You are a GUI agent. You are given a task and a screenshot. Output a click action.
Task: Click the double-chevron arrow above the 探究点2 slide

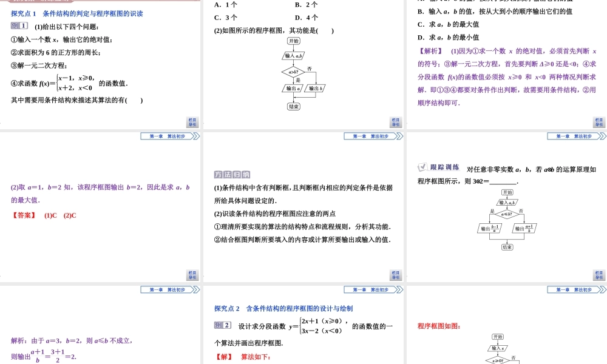coord(399,290)
